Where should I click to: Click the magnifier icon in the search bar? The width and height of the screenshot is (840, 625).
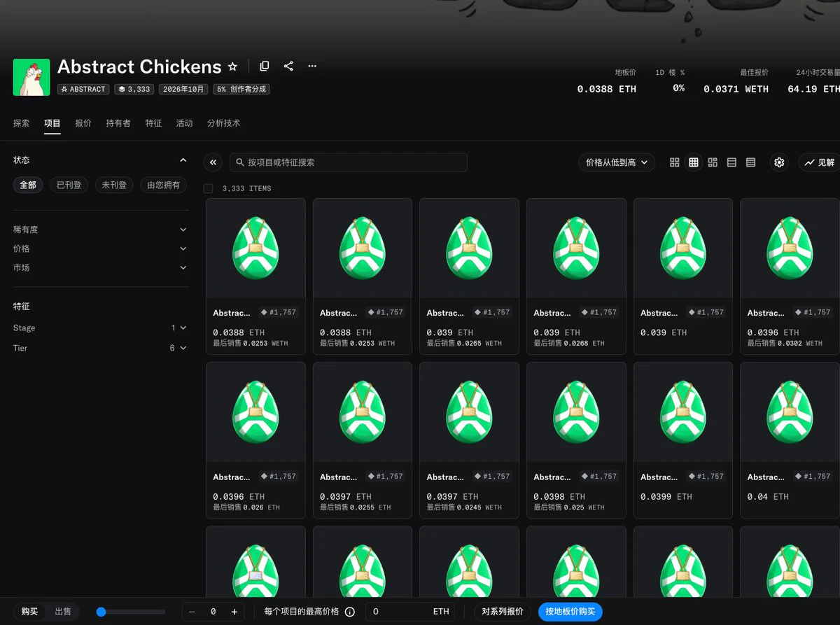coord(241,162)
